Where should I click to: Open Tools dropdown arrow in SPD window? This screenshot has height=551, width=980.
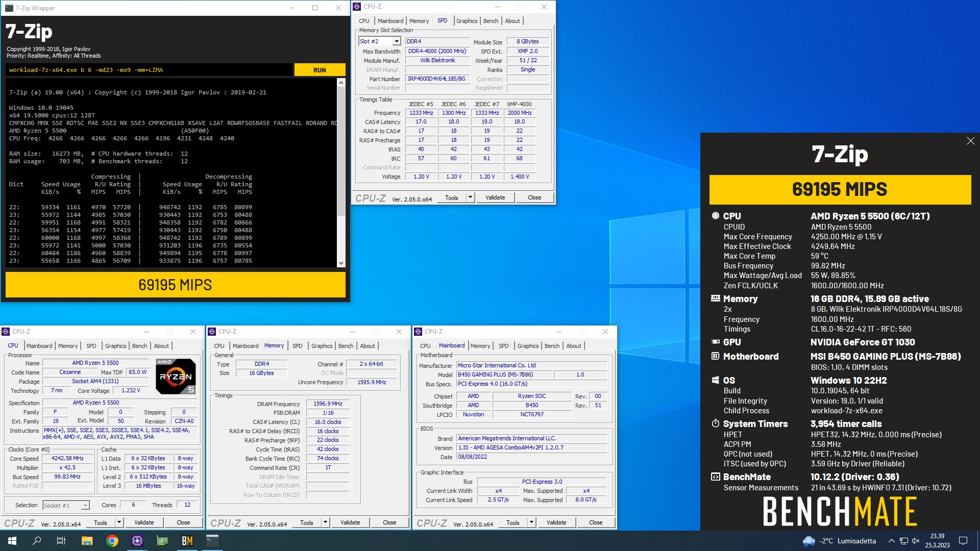tap(470, 197)
